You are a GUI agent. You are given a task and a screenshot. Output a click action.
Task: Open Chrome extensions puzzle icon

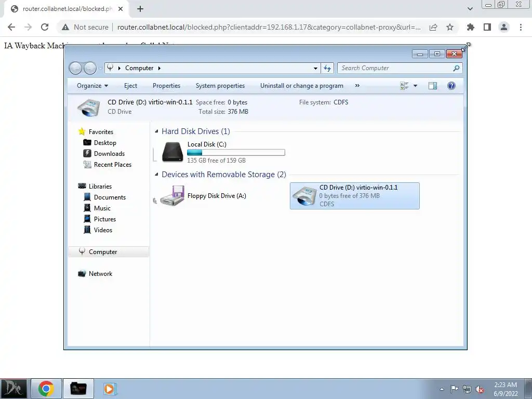pos(471,27)
